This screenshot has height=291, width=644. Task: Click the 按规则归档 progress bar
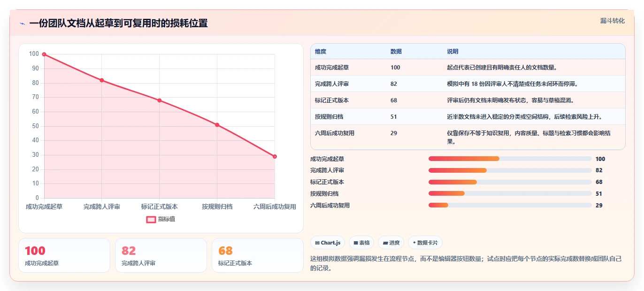510,193
